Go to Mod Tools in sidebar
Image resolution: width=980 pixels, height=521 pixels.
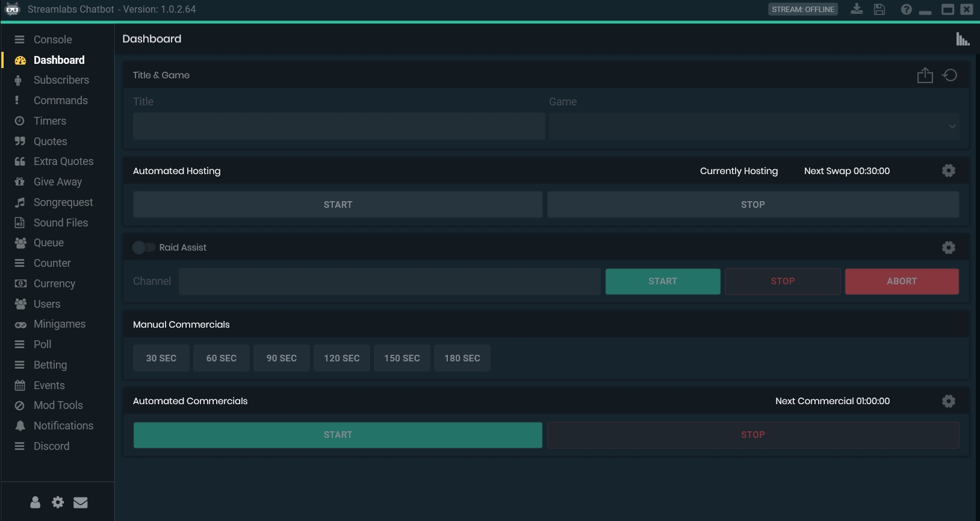58,405
